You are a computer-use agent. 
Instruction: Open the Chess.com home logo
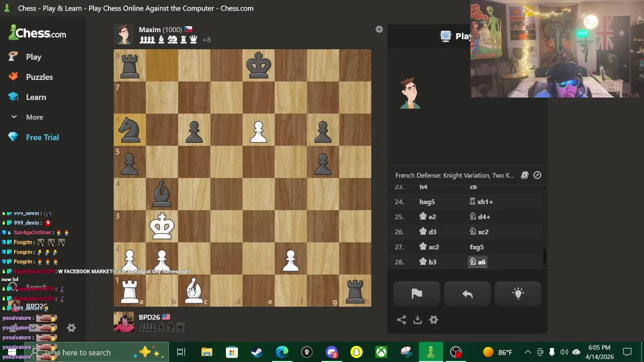37,33
